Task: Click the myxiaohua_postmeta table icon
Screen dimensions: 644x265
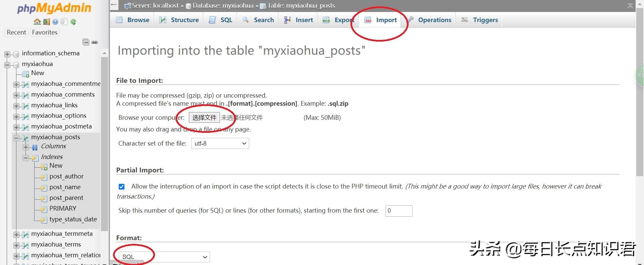Action: [x=25, y=127]
